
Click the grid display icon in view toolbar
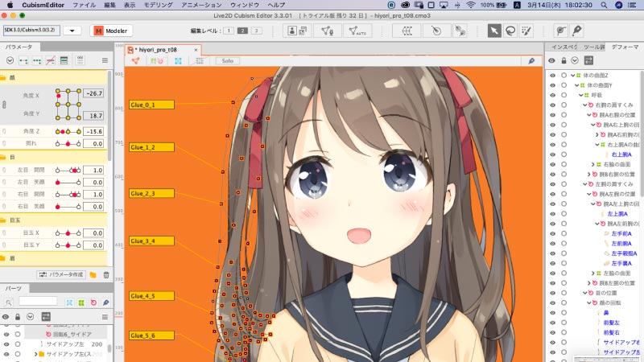[200, 61]
